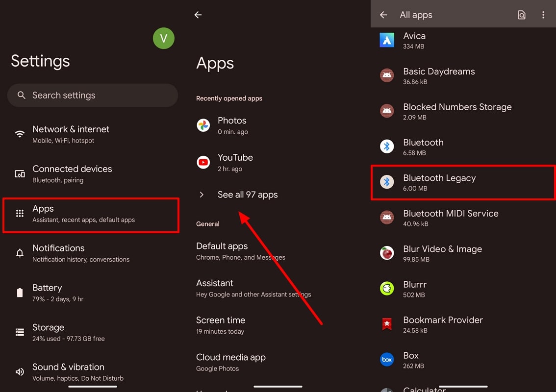
Task: Select the YouTube app icon
Action: [203, 163]
